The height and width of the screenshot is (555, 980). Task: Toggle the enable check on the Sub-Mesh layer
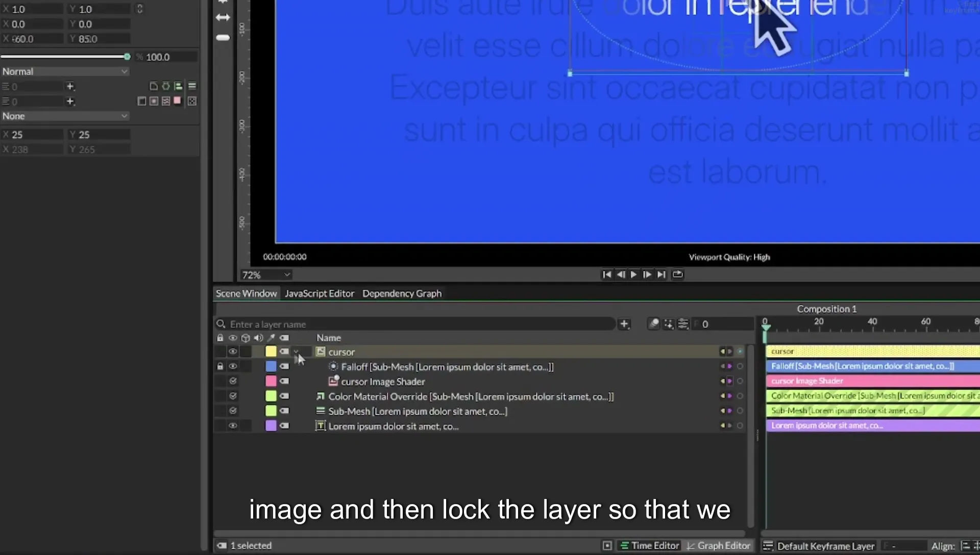coord(233,411)
